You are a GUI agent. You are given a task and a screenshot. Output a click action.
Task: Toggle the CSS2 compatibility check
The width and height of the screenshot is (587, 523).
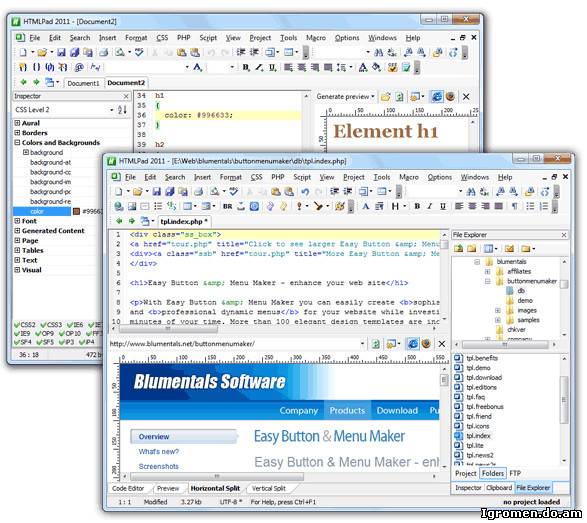pyautogui.click(x=25, y=325)
